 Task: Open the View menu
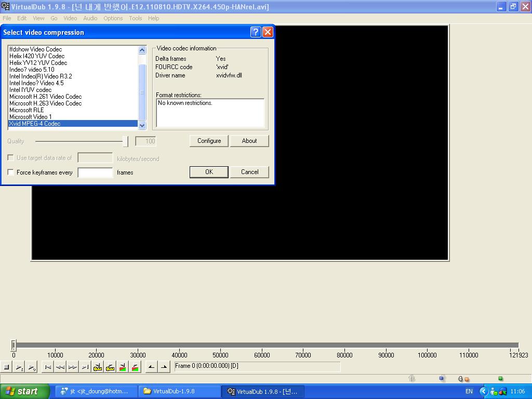point(38,18)
